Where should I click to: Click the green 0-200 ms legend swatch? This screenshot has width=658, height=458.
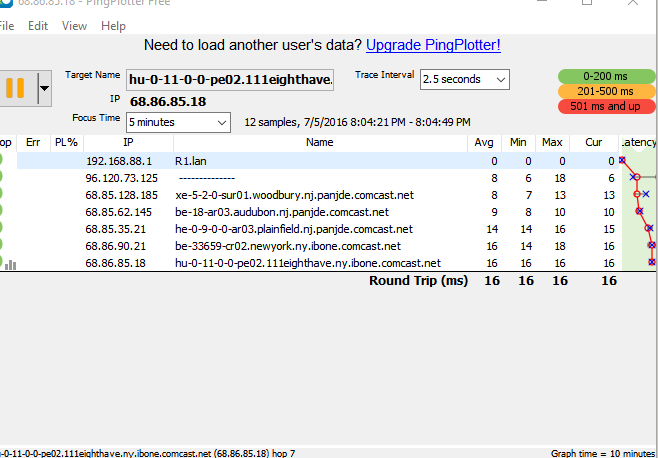point(606,76)
